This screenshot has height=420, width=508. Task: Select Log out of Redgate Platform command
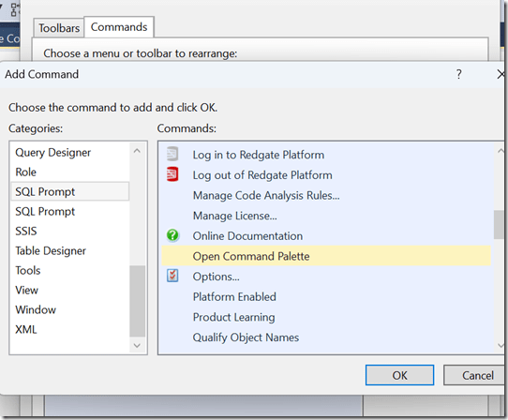(326, 175)
